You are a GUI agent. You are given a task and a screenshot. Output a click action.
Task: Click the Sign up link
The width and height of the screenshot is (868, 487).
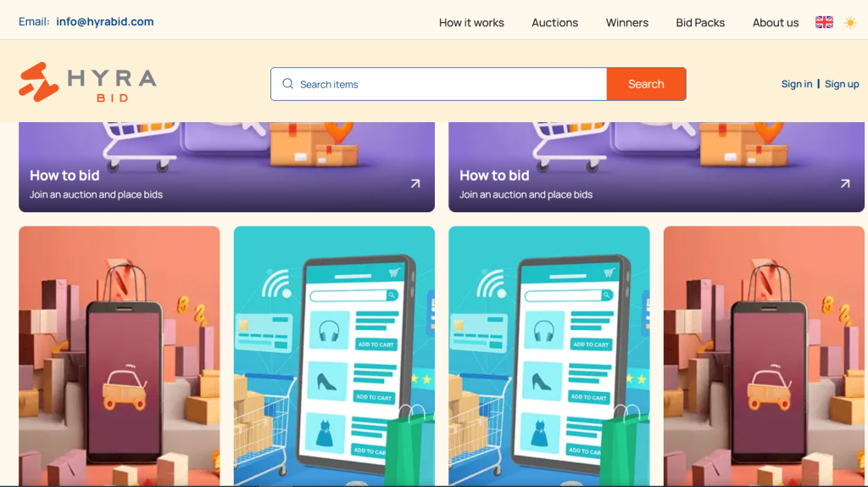coord(842,84)
